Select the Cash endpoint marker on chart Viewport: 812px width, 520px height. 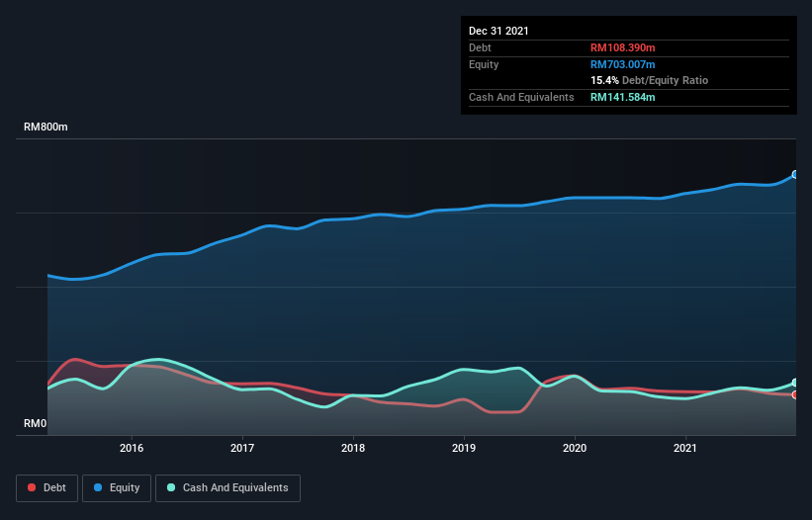795,383
